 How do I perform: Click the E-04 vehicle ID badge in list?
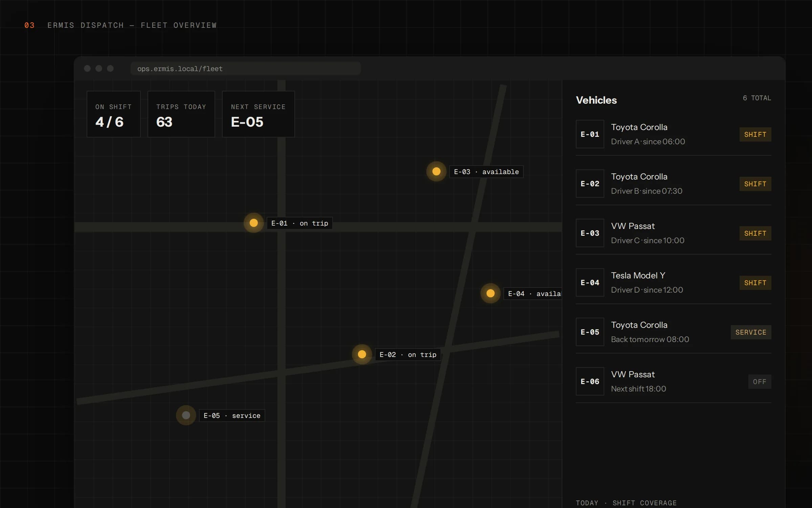click(590, 282)
